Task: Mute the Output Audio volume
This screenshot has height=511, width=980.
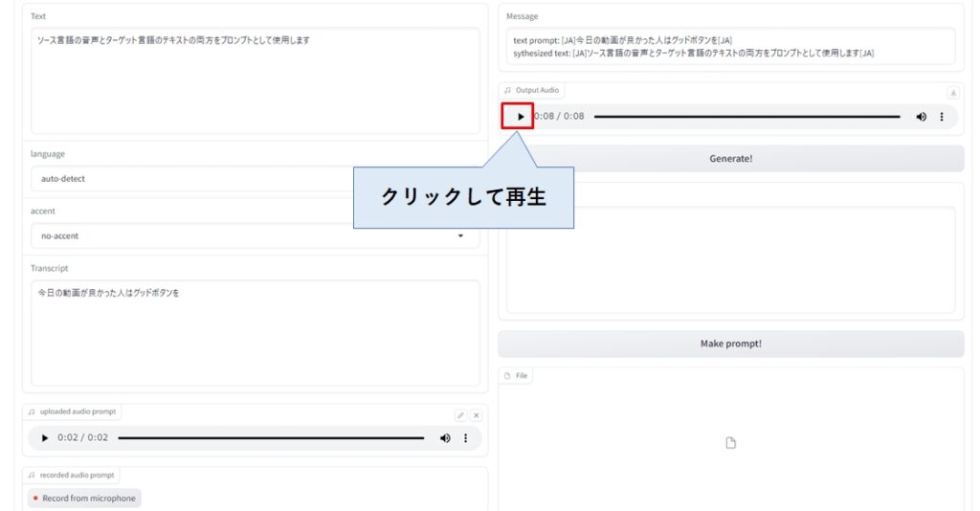Action: pyautogui.click(x=921, y=117)
